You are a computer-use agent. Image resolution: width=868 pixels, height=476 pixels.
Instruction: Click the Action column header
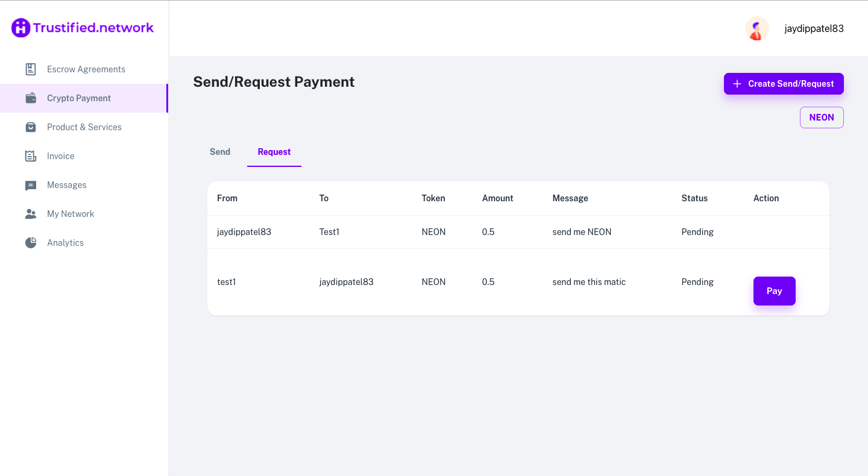pyautogui.click(x=766, y=198)
